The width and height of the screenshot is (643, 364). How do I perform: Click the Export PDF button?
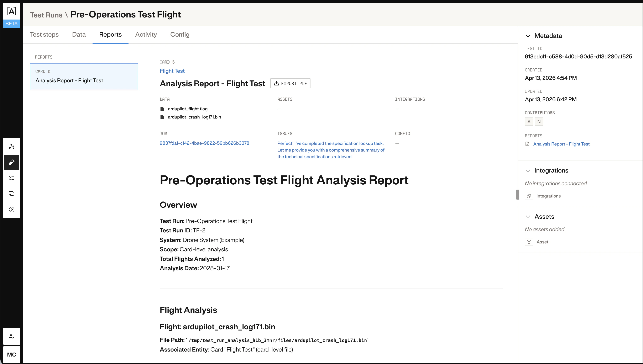(290, 83)
